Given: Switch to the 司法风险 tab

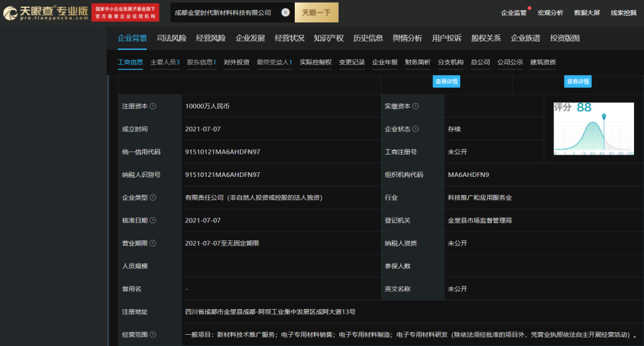Looking at the screenshot, I should (x=172, y=38).
